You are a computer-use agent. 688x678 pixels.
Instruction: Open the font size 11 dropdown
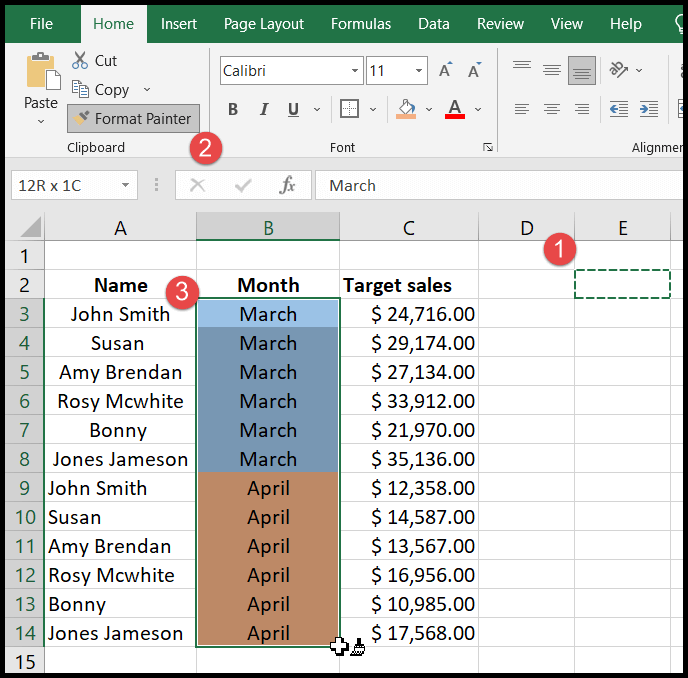coord(419,71)
